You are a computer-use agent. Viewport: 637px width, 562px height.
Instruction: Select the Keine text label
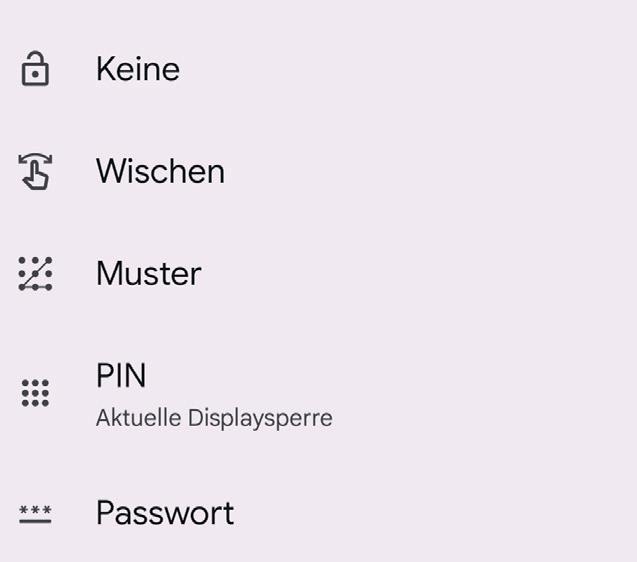(138, 69)
